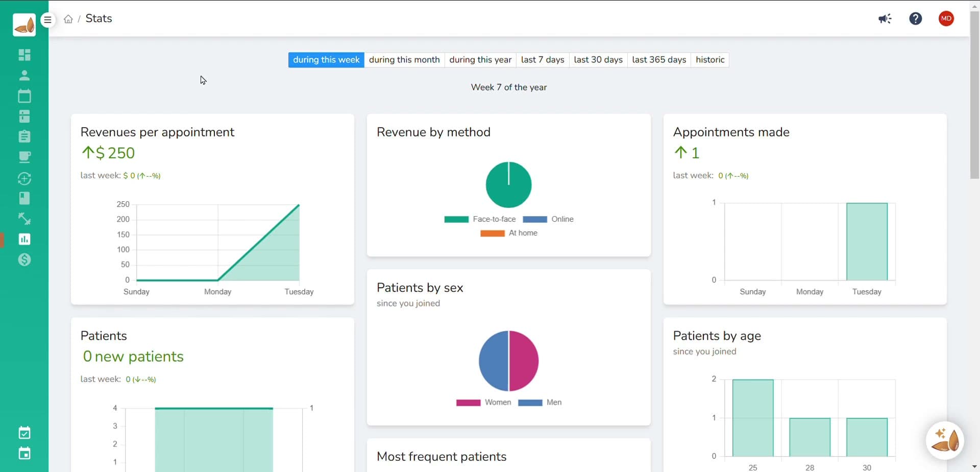Open the help question mark icon

(915, 19)
